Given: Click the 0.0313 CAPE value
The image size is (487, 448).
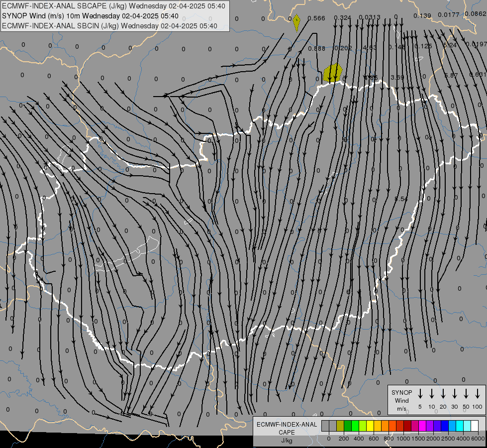Looking at the screenshot, I should (x=369, y=17).
